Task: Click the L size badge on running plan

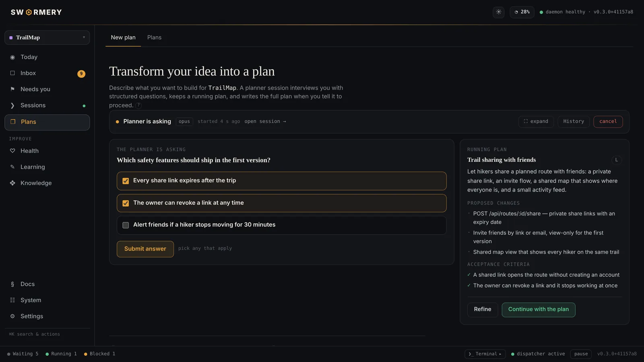Action: [x=616, y=160]
